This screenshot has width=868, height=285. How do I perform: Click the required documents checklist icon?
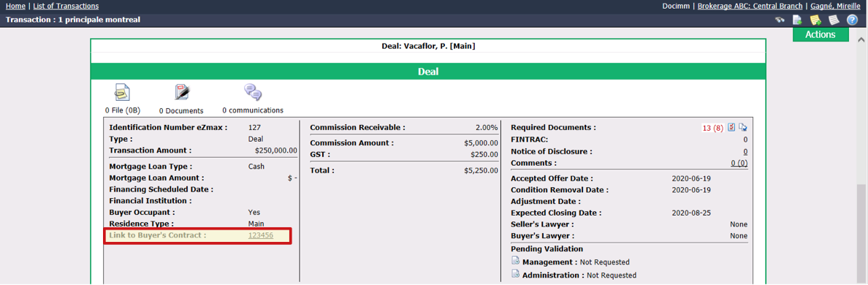pyautogui.click(x=731, y=127)
